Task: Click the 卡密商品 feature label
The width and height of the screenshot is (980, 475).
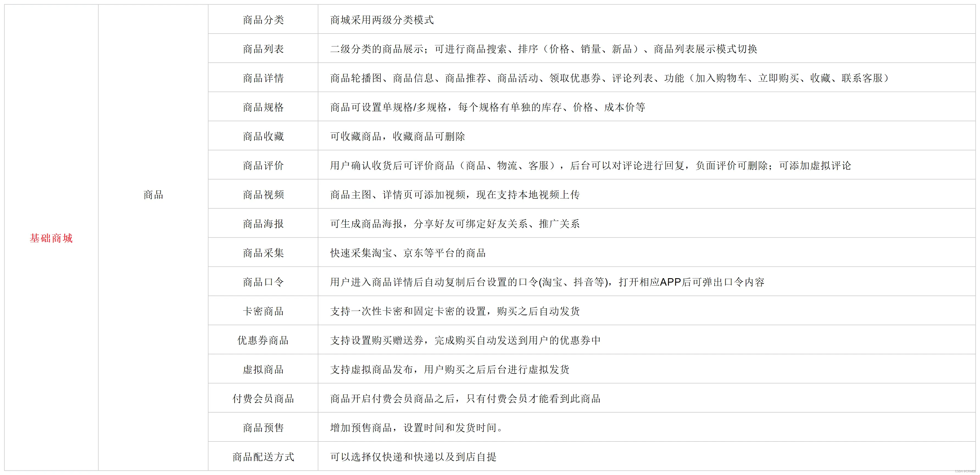Action: 263,311
